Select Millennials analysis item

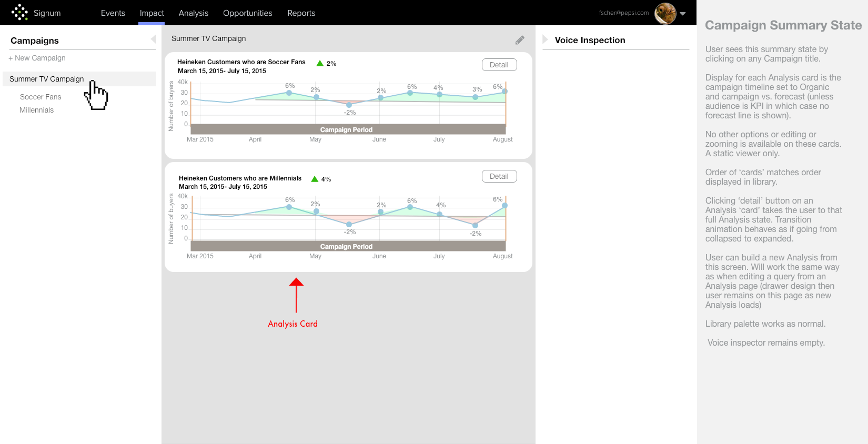coord(36,110)
